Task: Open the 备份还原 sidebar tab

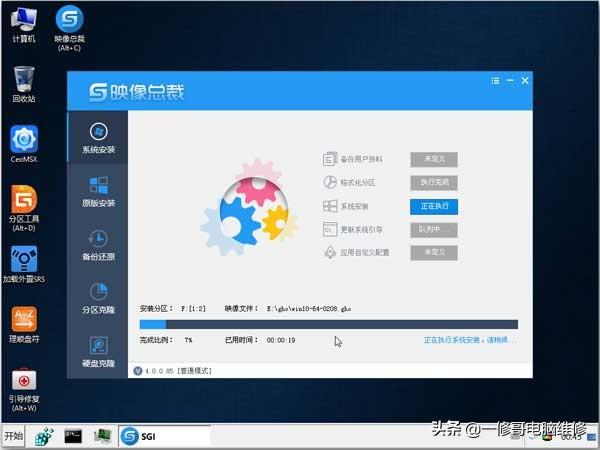Action: coord(98,245)
